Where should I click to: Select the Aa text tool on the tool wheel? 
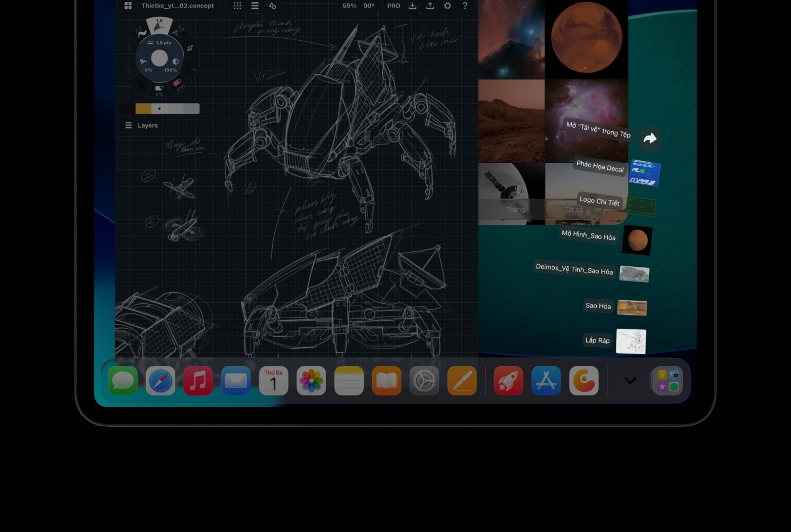point(142,83)
